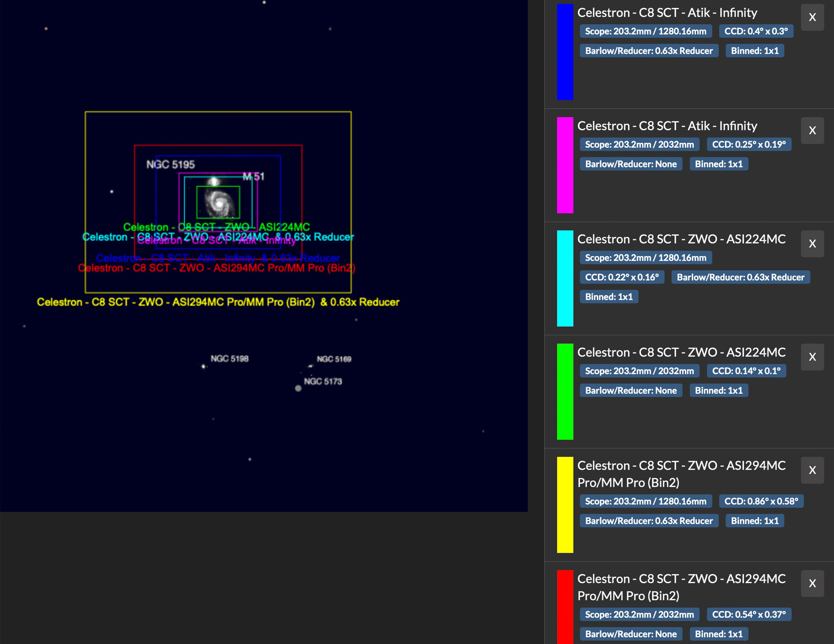Image resolution: width=834 pixels, height=644 pixels.
Task: Click Binned 1x1 tag in magenta entry
Action: tap(719, 164)
